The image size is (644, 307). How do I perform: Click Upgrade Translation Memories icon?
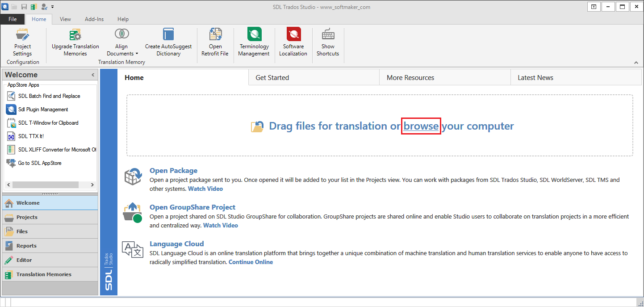pos(75,34)
